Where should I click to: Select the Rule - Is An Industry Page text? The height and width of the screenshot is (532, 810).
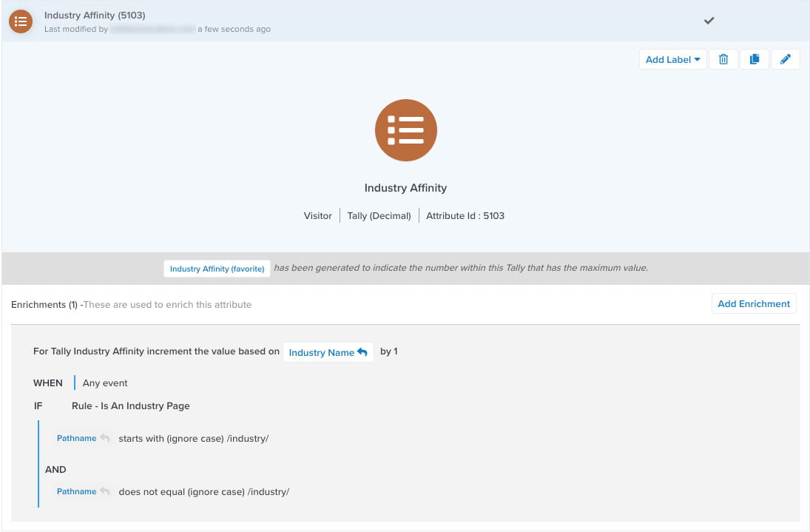point(130,405)
